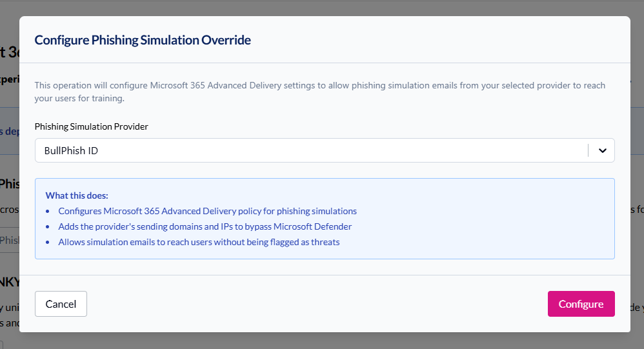Click the bullet dot before 'Configures Microsoft 365'
This screenshot has width=644, height=349.
(x=48, y=212)
